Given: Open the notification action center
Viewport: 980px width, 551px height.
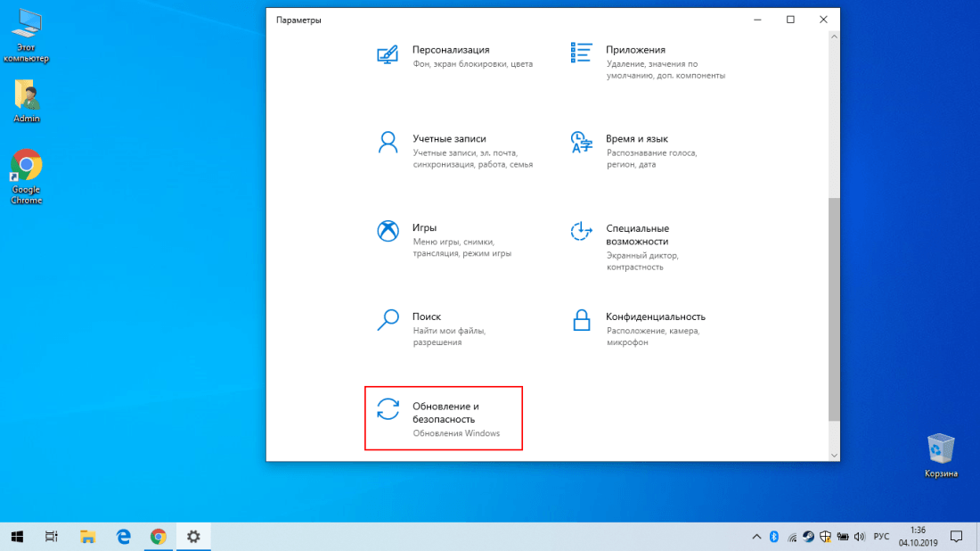Looking at the screenshot, I should coord(956,537).
